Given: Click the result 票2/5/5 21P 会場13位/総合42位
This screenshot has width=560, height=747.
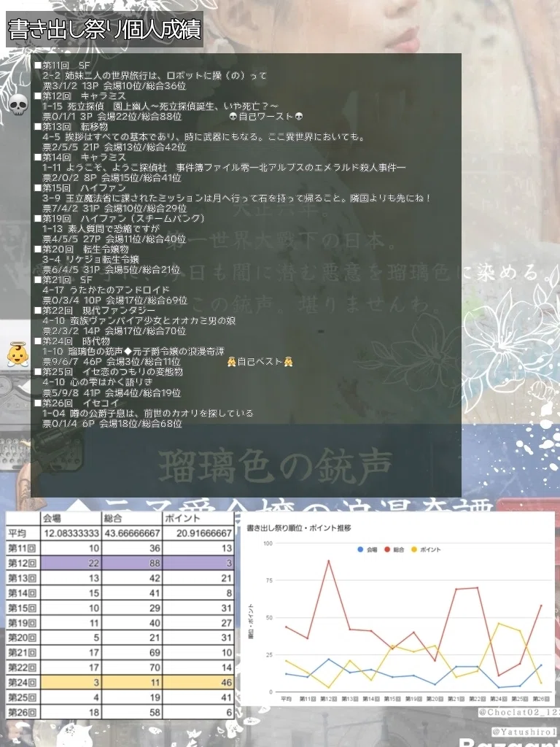Looking at the screenshot, I should (x=114, y=147).
